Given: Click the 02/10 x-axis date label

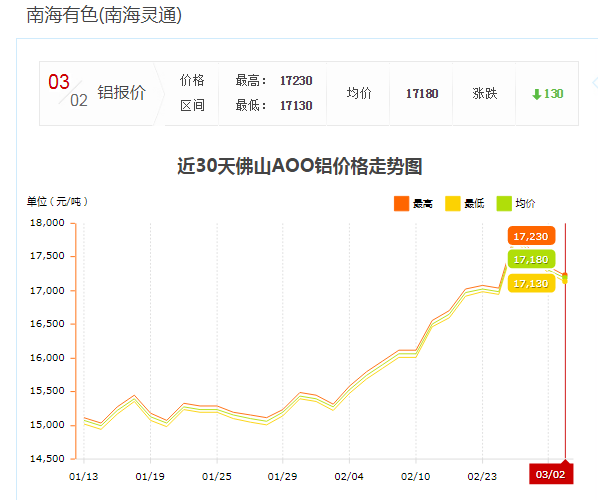Looking at the screenshot, I should click(415, 476).
